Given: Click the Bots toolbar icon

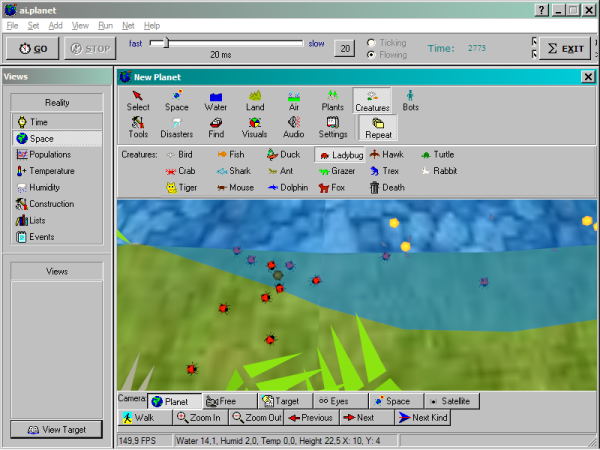Looking at the screenshot, I should point(410,100).
